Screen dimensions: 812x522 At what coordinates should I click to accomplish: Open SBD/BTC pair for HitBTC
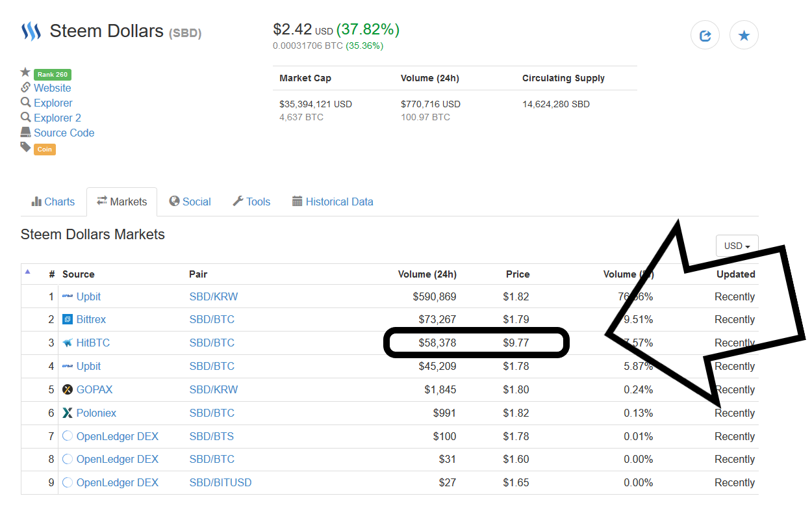pyautogui.click(x=212, y=343)
